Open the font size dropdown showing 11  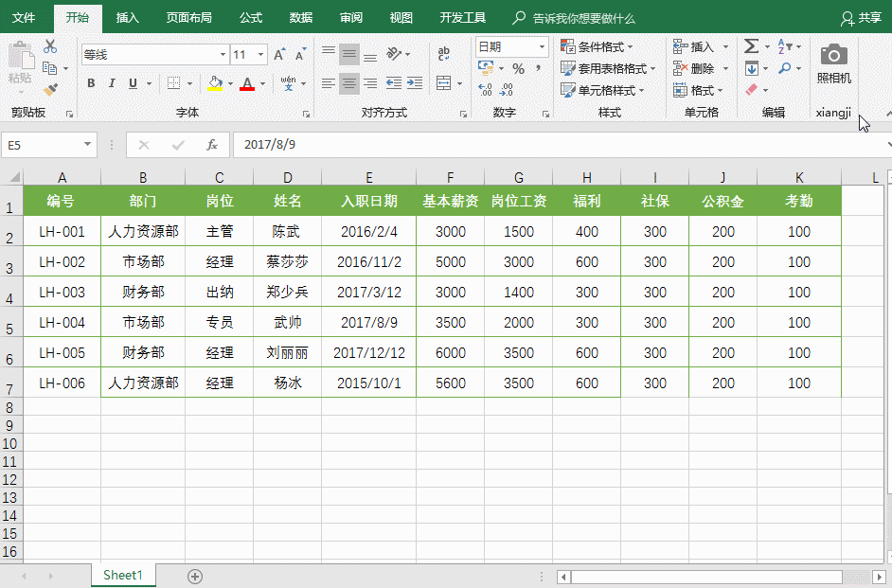260,55
